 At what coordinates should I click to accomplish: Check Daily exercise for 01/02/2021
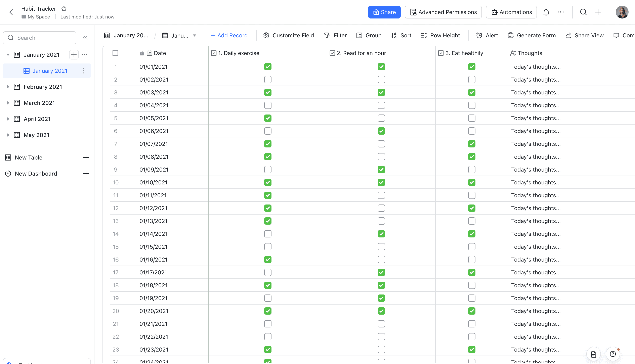point(267,80)
